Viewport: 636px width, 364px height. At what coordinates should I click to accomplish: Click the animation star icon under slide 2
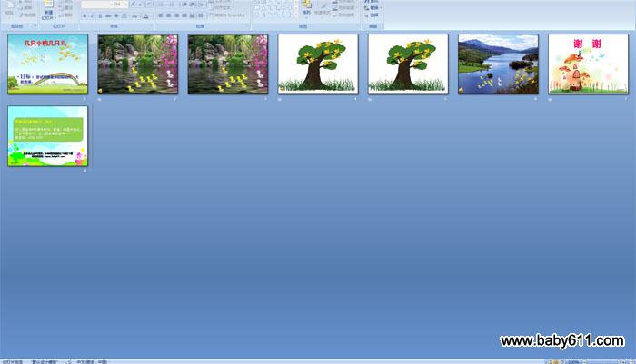100,99
